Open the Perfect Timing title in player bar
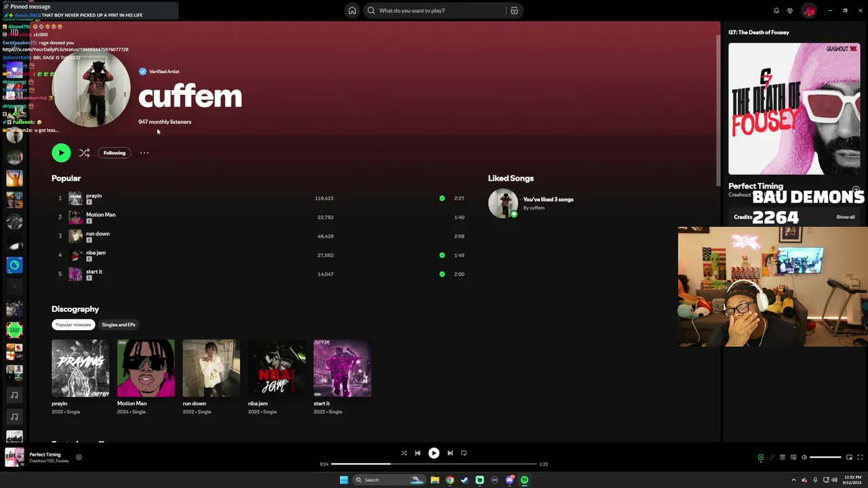Screen dimensions: 868x488 click(45, 454)
